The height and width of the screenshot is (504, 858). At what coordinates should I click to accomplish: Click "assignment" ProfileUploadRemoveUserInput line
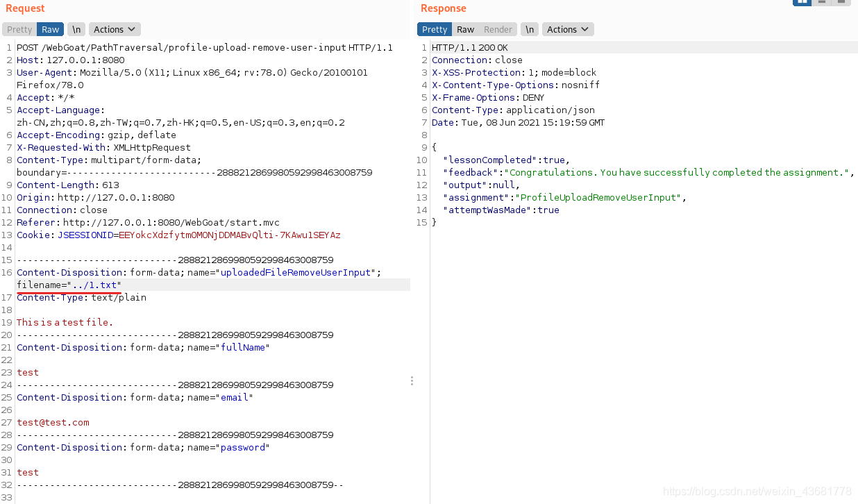[564, 197]
